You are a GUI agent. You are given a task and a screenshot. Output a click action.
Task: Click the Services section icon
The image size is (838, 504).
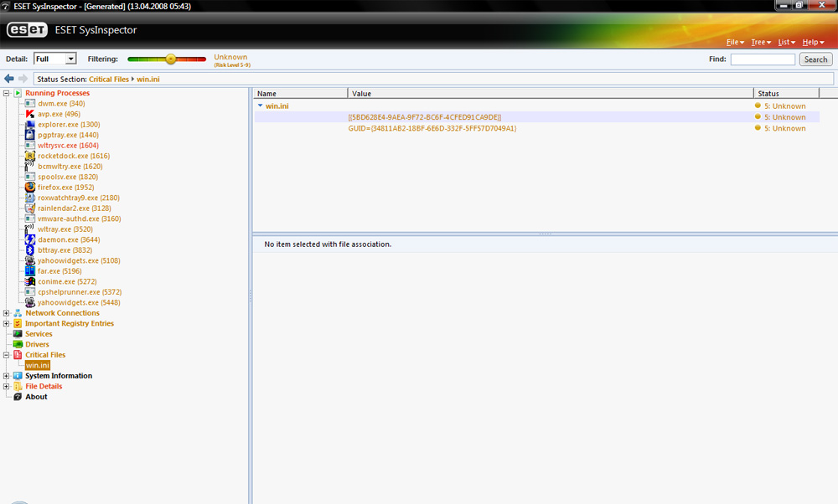tap(18, 334)
